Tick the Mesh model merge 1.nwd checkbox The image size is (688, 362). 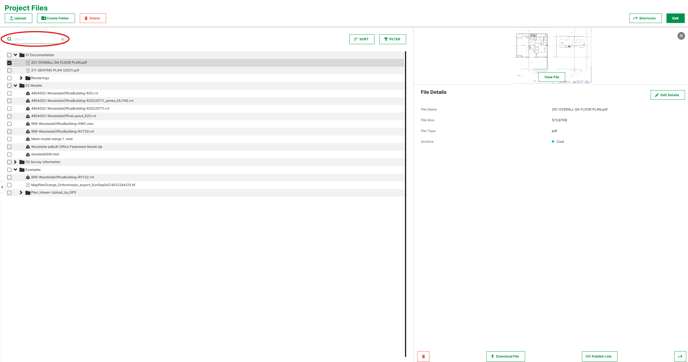coord(9,139)
